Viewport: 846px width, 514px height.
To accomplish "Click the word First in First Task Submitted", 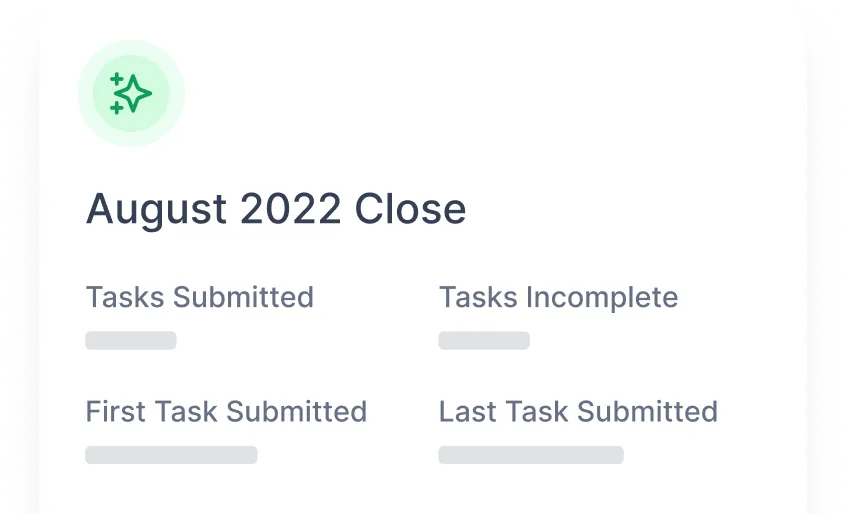I will pyautogui.click(x=112, y=411).
